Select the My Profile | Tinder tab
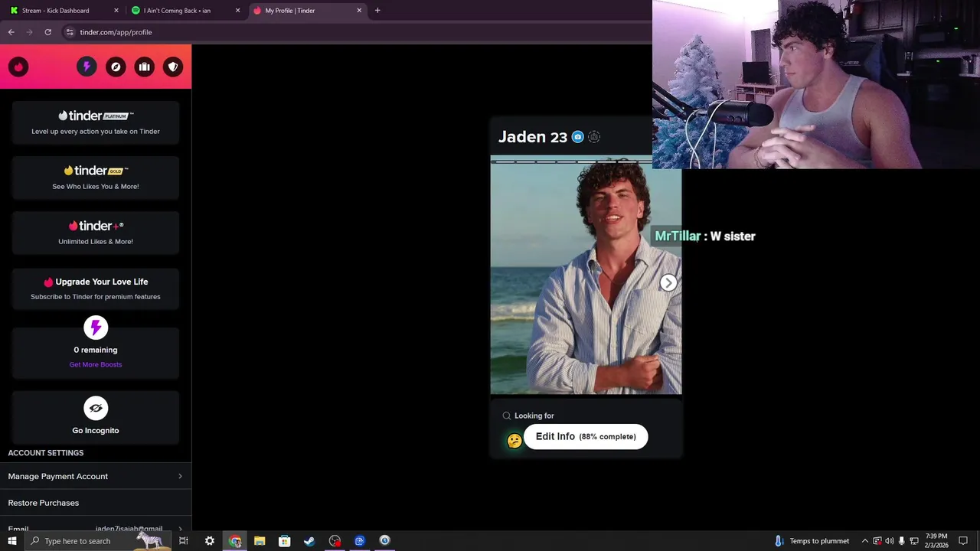The height and width of the screenshot is (551, 980). [306, 11]
